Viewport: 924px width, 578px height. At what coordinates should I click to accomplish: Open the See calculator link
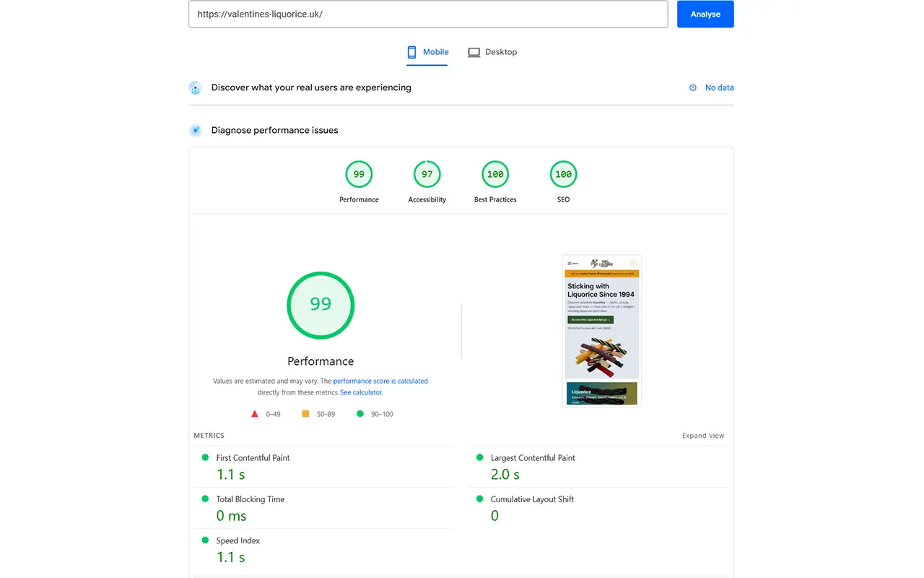(x=360, y=392)
